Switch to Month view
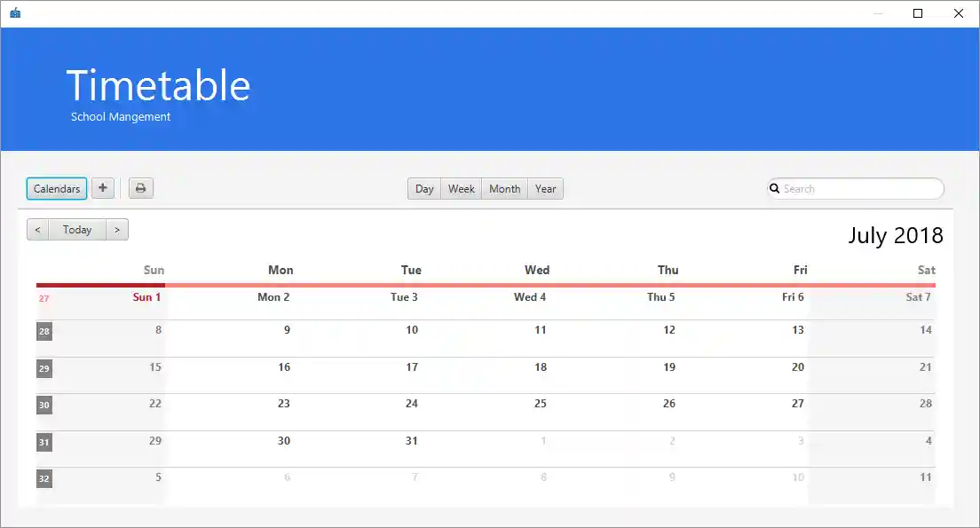Image resolution: width=980 pixels, height=528 pixels. (x=504, y=189)
